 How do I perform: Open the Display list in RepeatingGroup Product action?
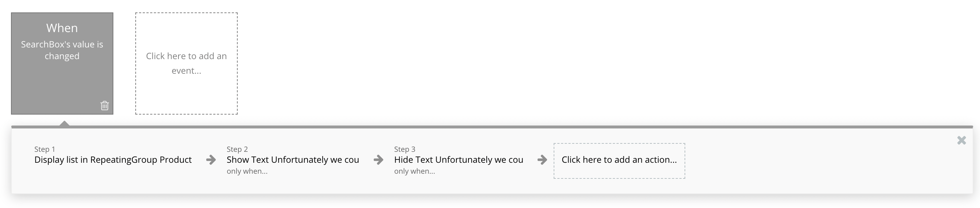[x=113, y=160]
